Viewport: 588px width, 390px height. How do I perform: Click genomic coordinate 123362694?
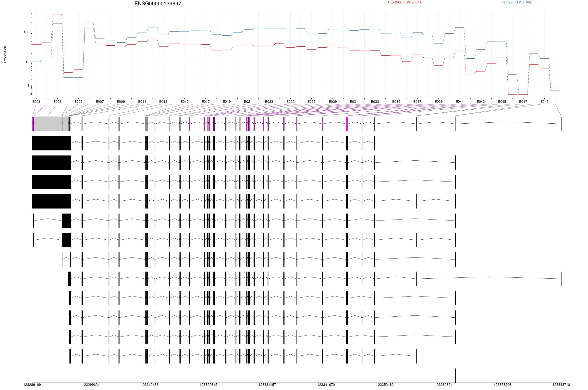click(x=444, y=385)
